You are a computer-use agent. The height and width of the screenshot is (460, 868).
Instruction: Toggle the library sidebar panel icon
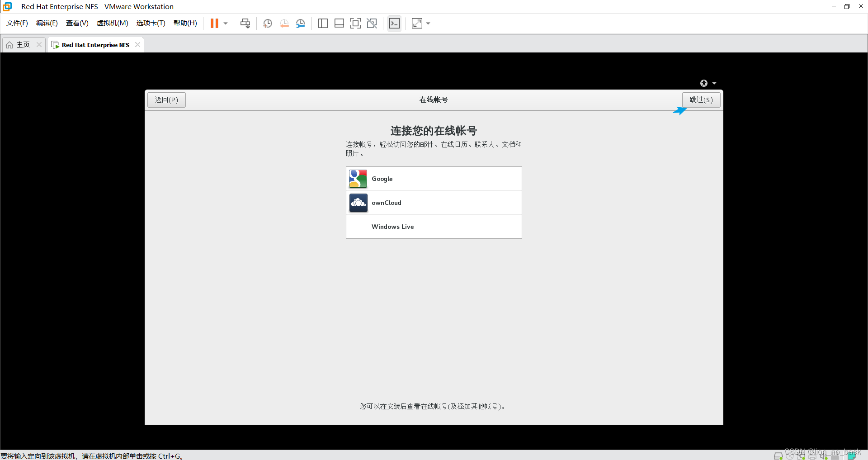pyautogui.click(x=323, y=24)
